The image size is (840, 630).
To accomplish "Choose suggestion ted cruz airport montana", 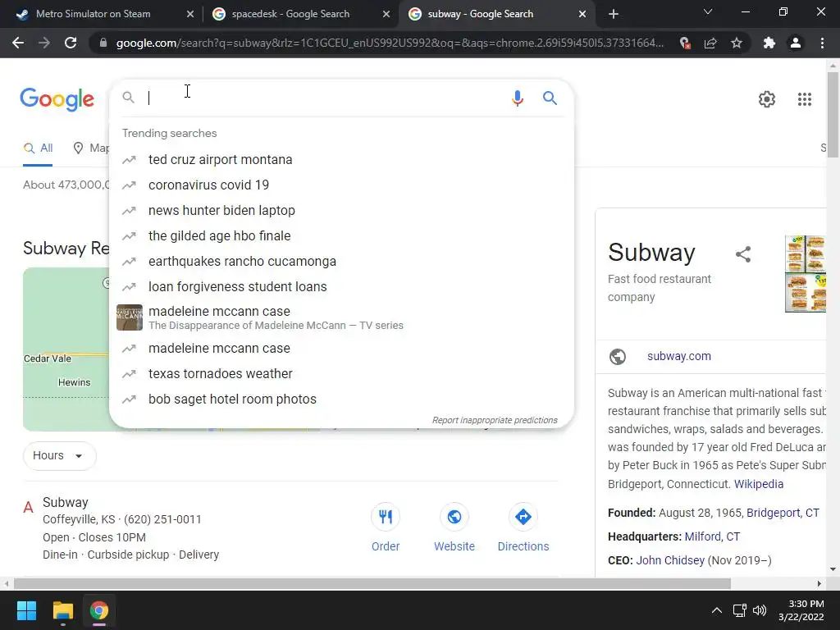I will pos(341,160).
